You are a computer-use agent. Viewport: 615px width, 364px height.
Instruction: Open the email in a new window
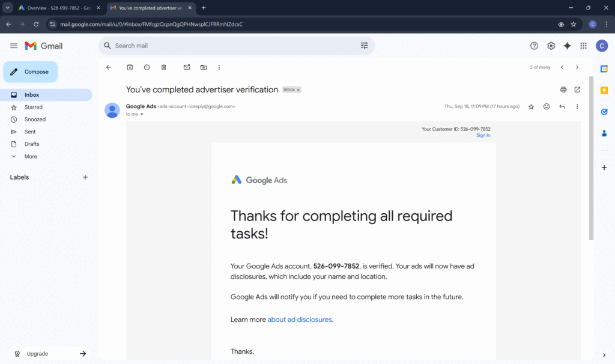tap(577, 89)
